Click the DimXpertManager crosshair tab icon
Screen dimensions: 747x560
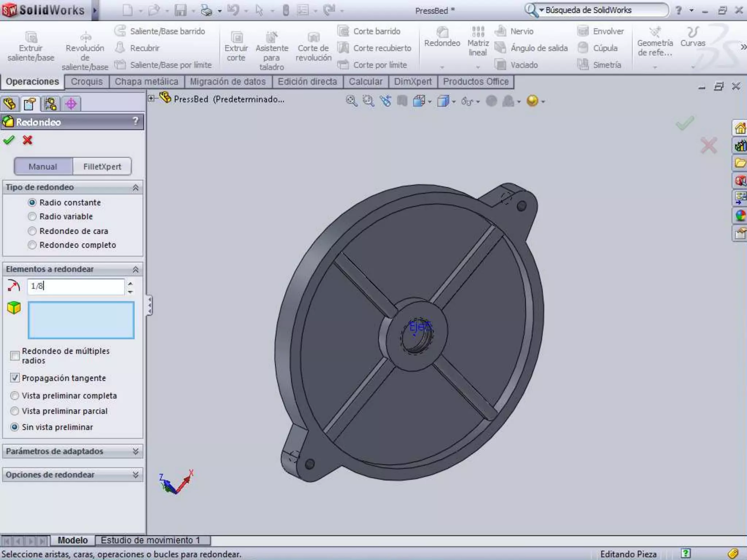point(71,104)
